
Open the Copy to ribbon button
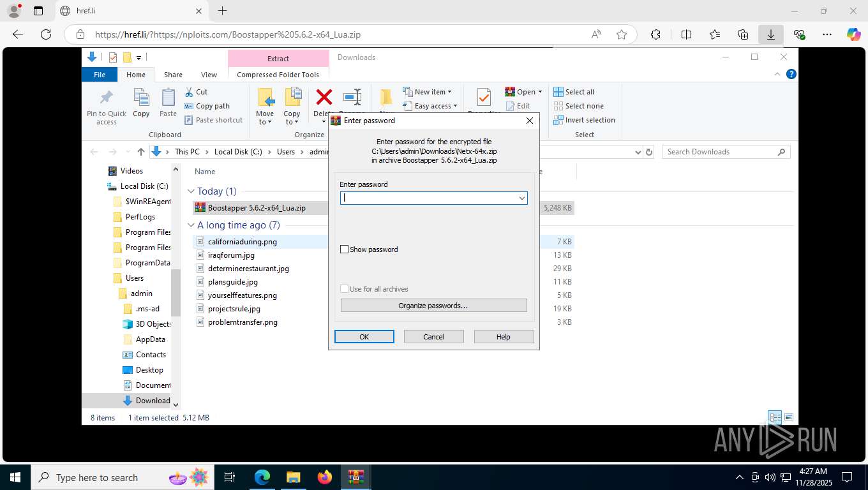[292, 107]
